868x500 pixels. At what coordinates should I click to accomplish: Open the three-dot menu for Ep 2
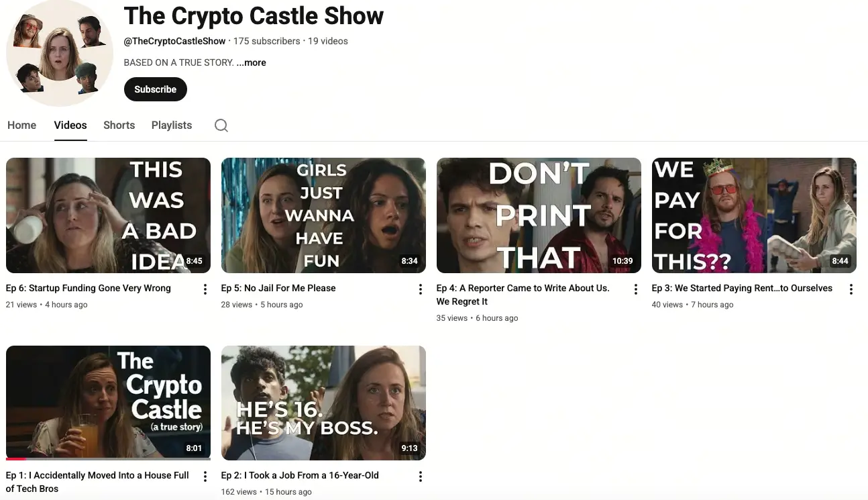point(420,476)
